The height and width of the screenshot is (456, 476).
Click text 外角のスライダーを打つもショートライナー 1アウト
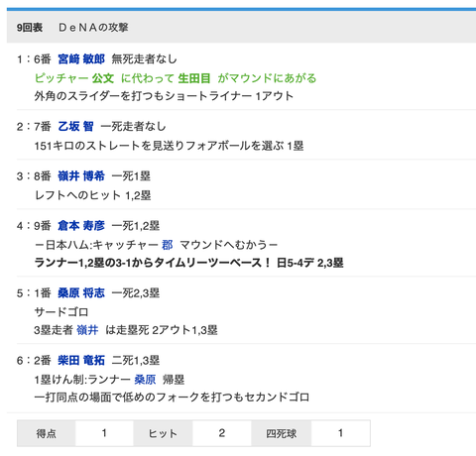click(164, 96)
